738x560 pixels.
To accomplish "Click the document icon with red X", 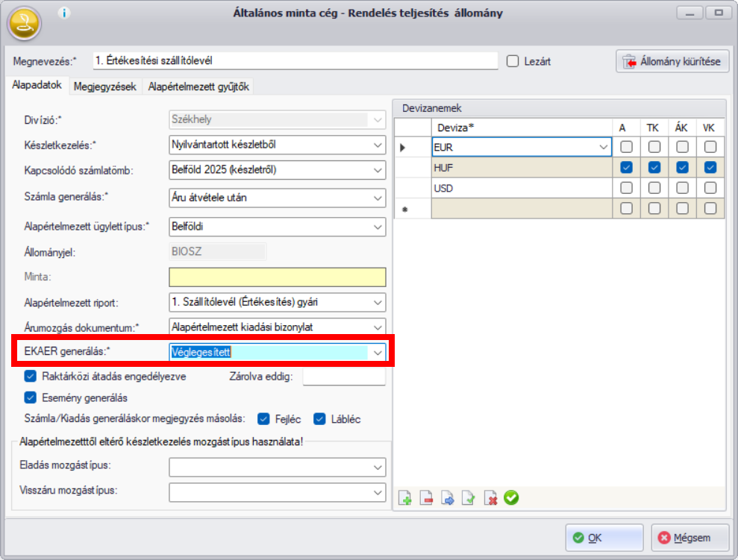I will click(490, 498).
